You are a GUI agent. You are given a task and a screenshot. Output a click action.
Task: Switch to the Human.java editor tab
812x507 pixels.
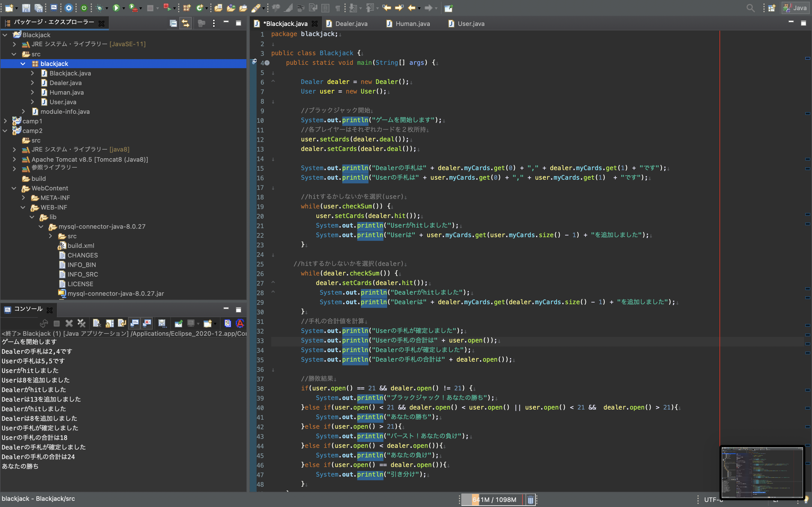[412, 23]
